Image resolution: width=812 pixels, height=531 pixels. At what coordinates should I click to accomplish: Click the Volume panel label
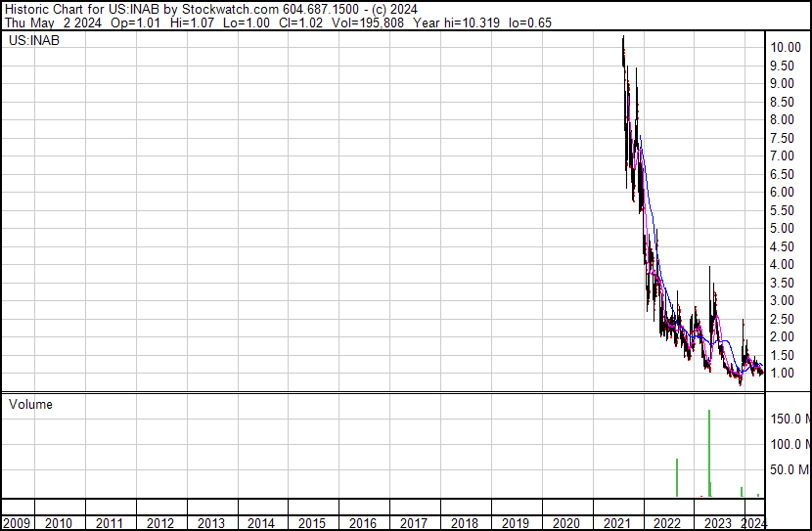point(30,404)
